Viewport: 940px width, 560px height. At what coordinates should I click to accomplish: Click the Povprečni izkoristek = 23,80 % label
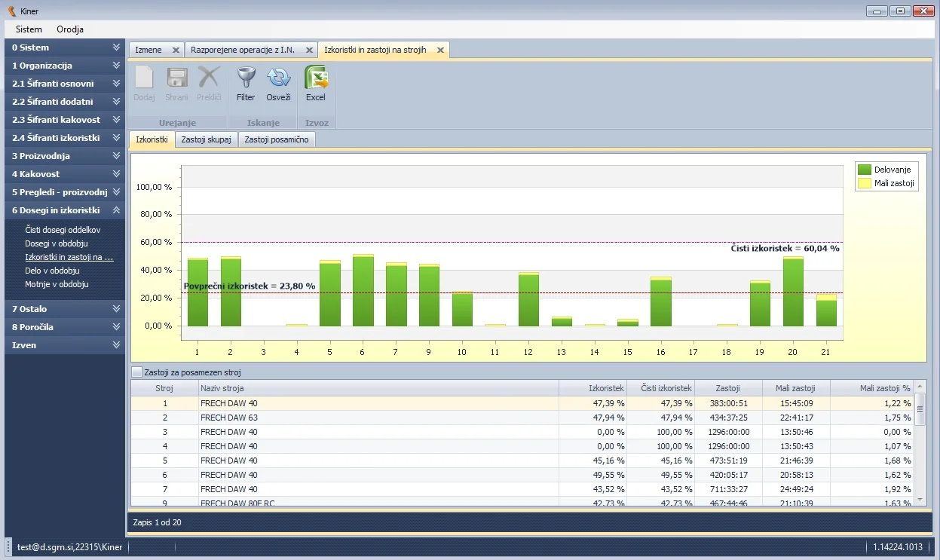250,286
